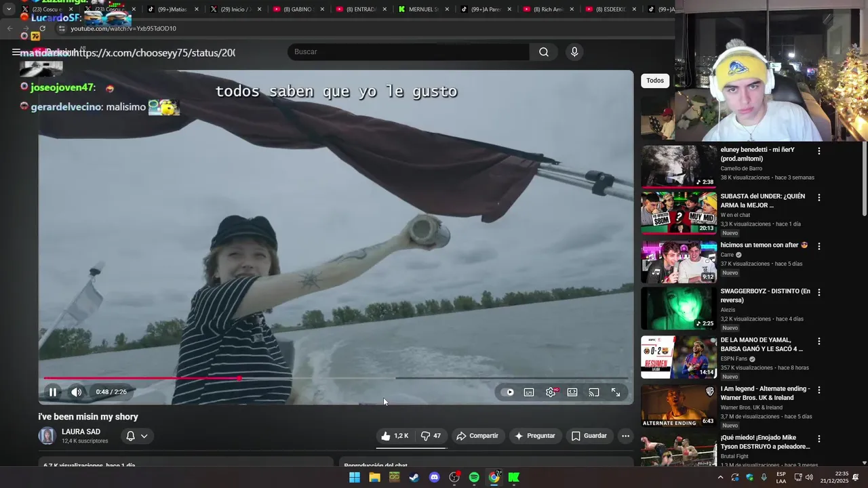Open File Explorer from the taskbar
Viewport: 868px width, 488px height.
pos(374,477)
